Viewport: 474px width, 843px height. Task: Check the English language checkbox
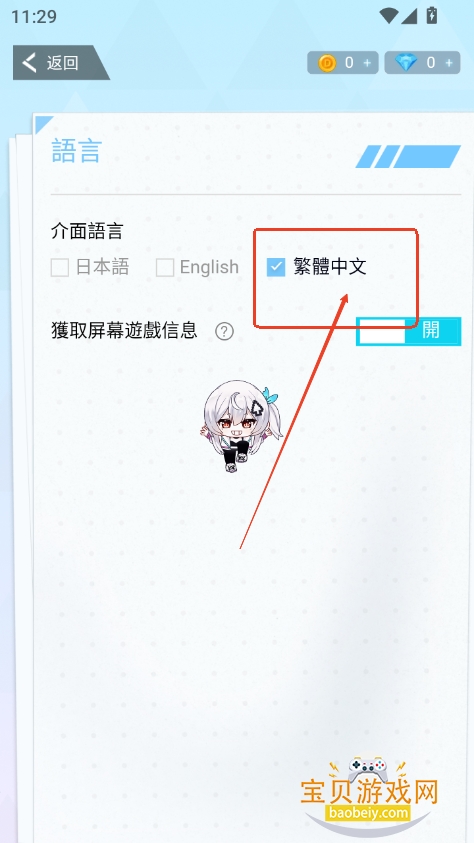click(x=164, y=267)
